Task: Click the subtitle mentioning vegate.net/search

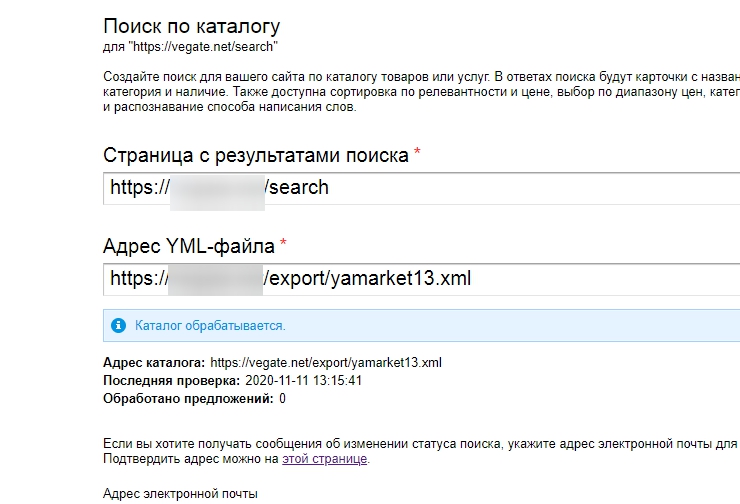Action: 189,46
